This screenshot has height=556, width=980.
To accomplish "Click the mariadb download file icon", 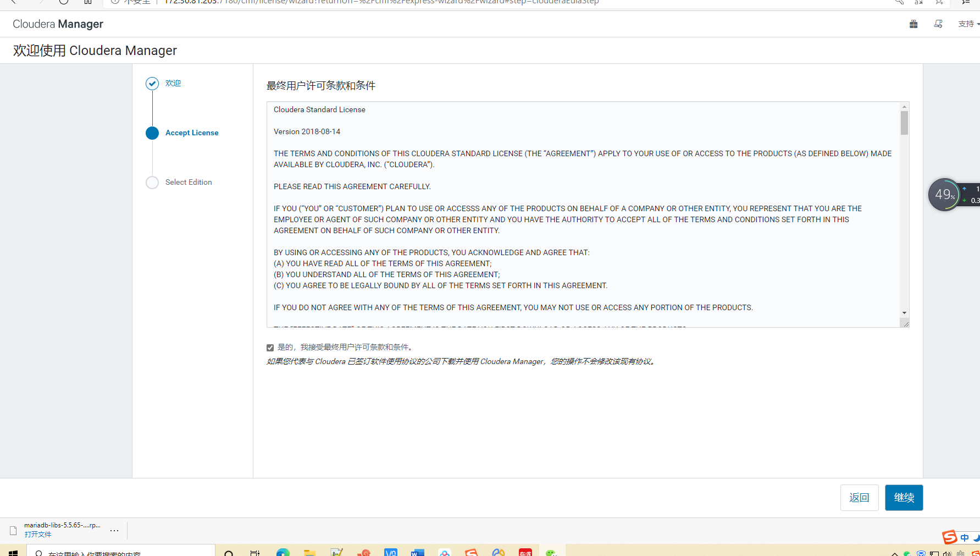I will [13, 531].
